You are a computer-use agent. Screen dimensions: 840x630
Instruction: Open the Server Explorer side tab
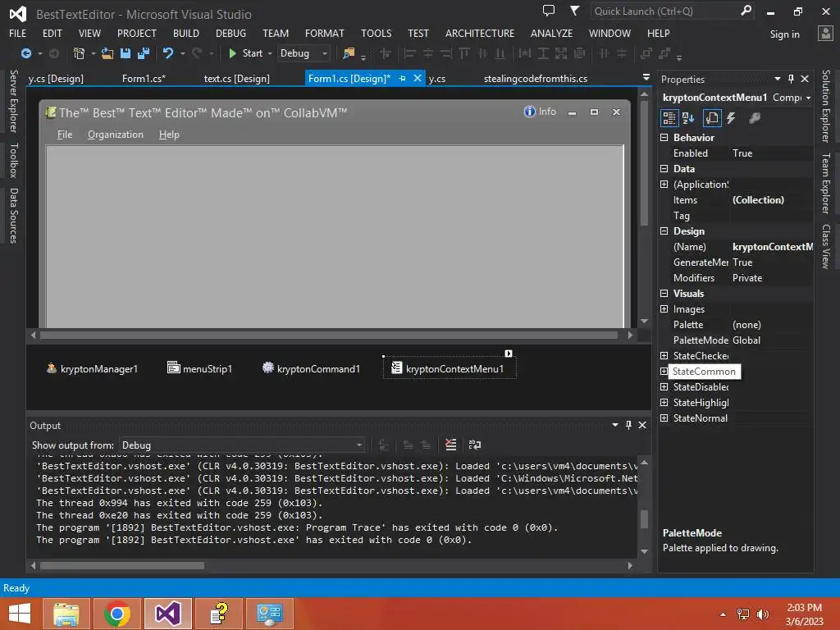(14, 101)
